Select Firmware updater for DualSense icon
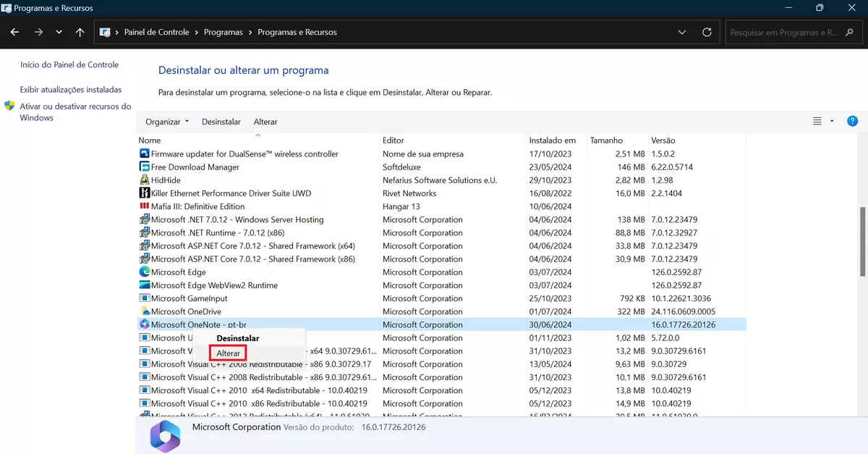868x454 pixels. 144,154
